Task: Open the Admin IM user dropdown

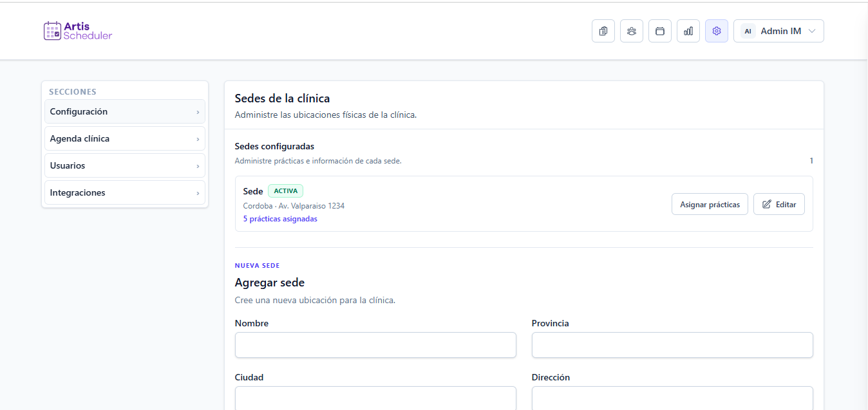Action: pos(778,31)
